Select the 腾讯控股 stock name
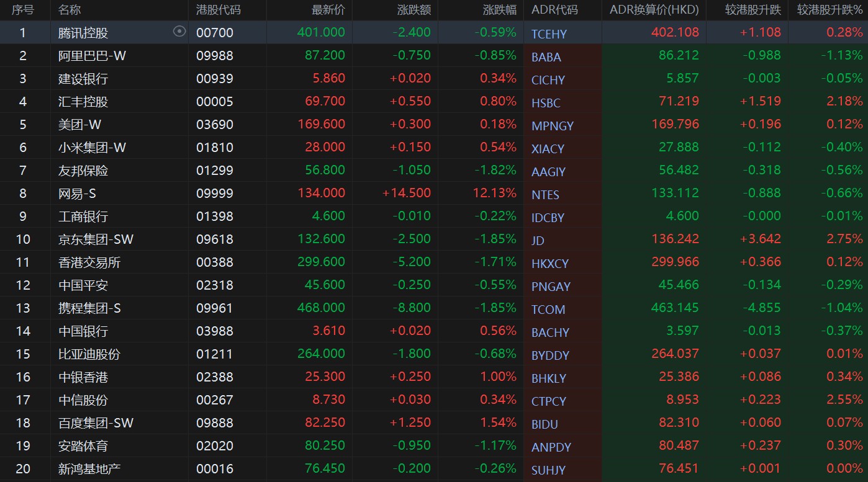Image resolution: width=868 pixels, height=482 pixels. (x=83, y=33)
